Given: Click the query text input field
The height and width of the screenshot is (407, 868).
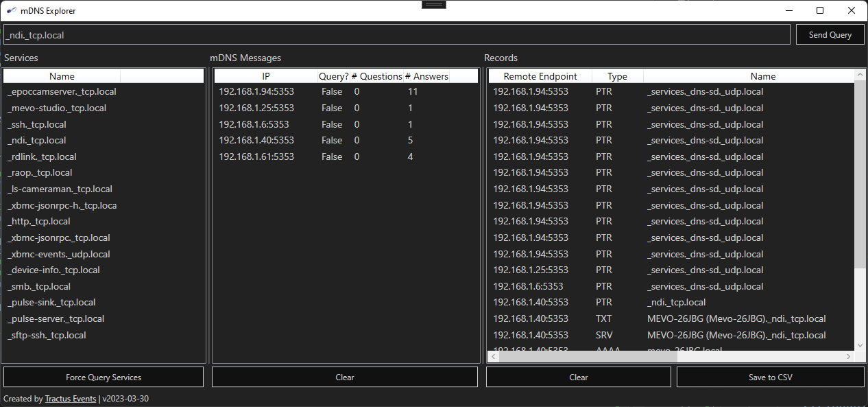Looking at the screenshot, I should point(396,34).
